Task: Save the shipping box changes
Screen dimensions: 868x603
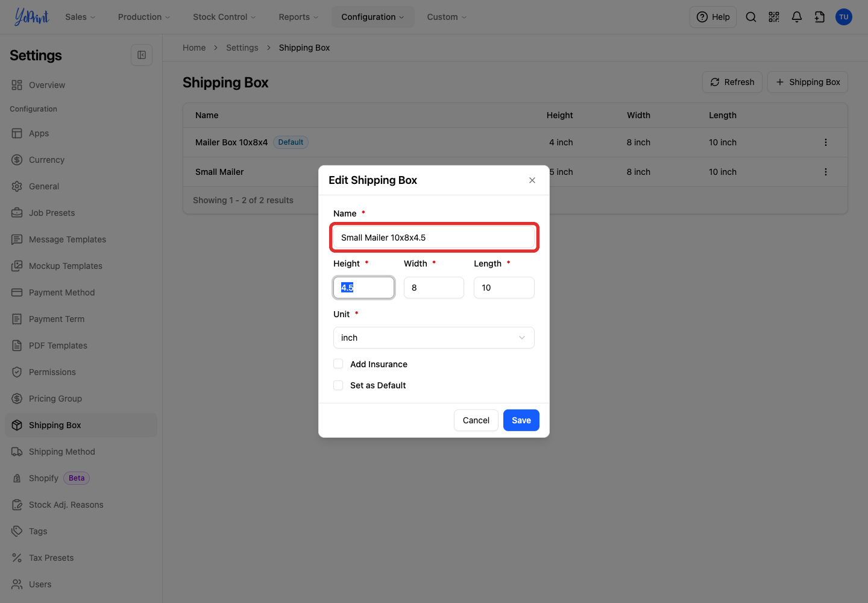Action: (521, 420)
